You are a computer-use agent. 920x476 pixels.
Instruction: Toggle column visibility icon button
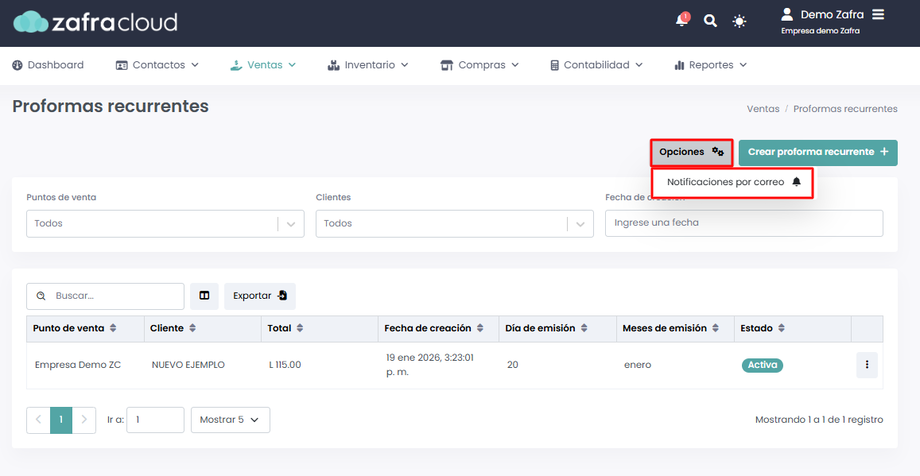pyautogui.click(x=204, y=296)
